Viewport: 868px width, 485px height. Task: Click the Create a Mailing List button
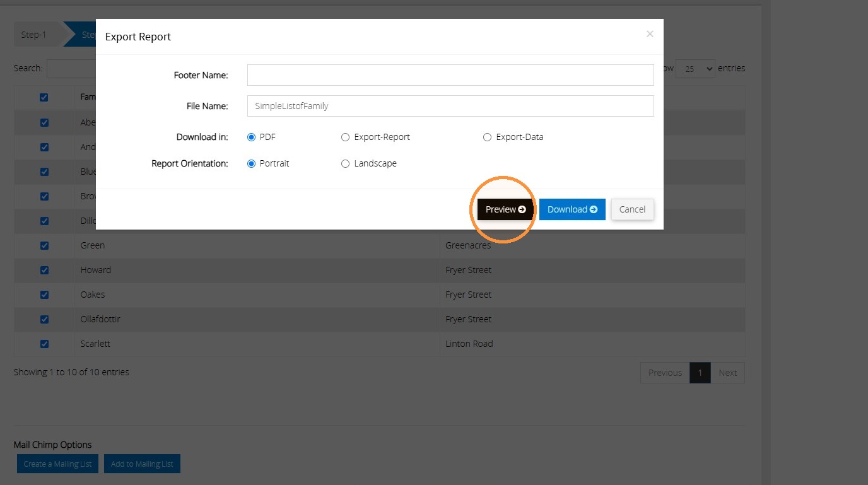click(57, 464)
